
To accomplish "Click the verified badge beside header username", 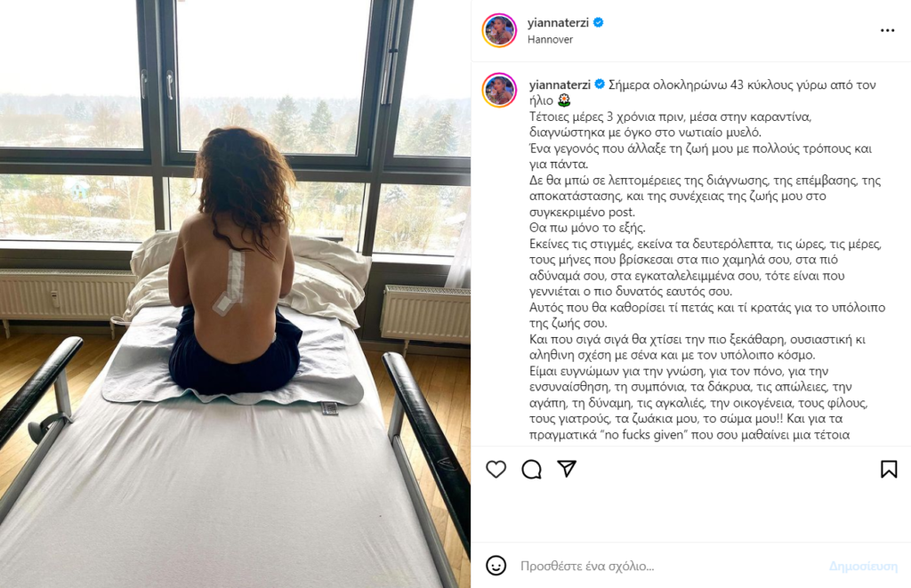I will [x=599, y=22].
